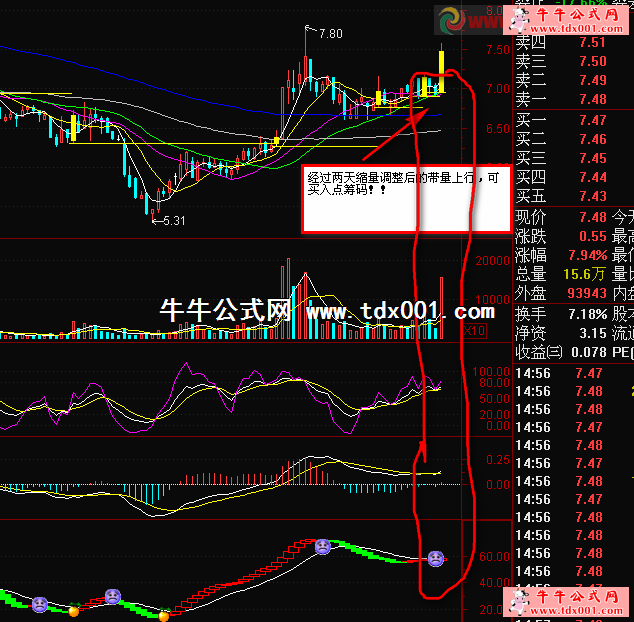Screen dimensions: 634x622
Task: Click the 换手 turnover value 7.18%
Action: click(x=588, y=314)
